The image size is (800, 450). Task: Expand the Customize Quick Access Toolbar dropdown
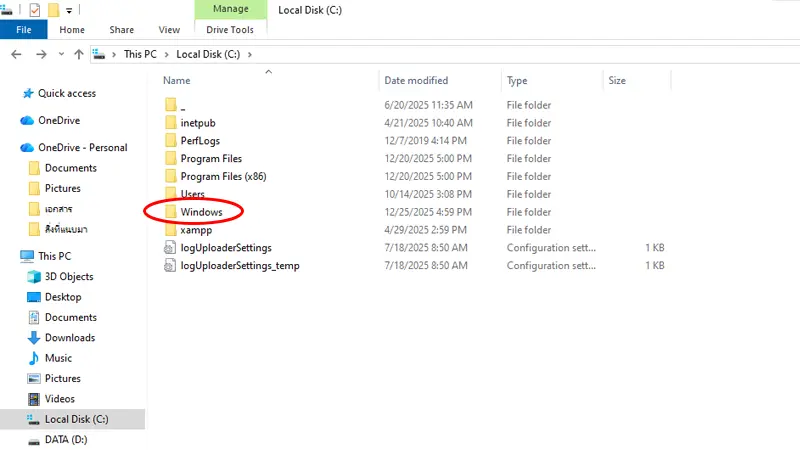click(69, 10)
